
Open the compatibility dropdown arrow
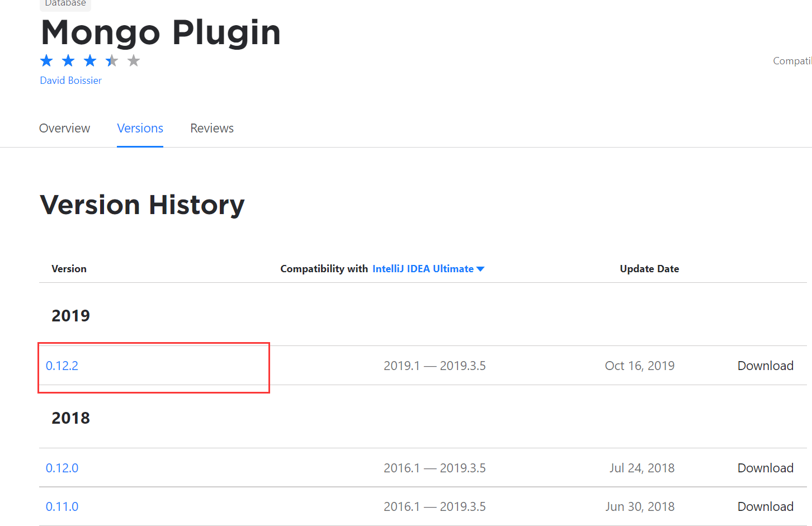pyautogui.click(x=480, y=268)
